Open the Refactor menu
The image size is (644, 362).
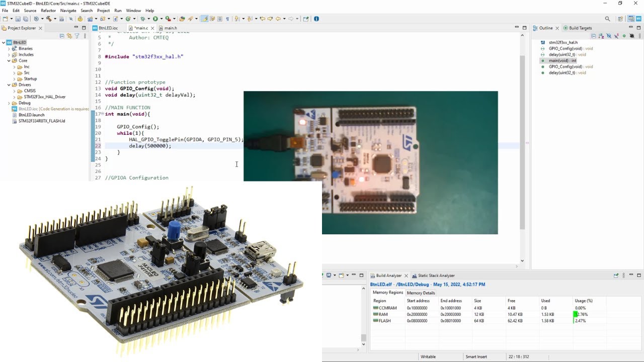pyautogui.click(x=48, y=11)
